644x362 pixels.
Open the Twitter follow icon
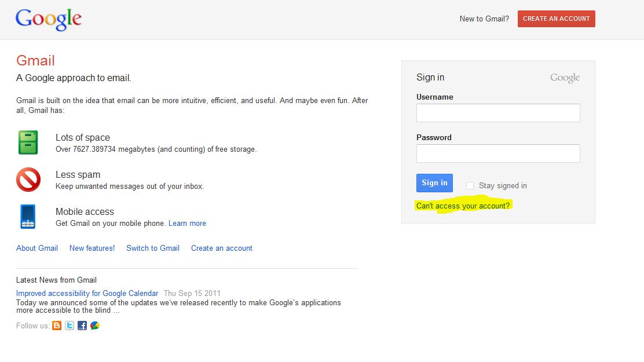point(69,326)
